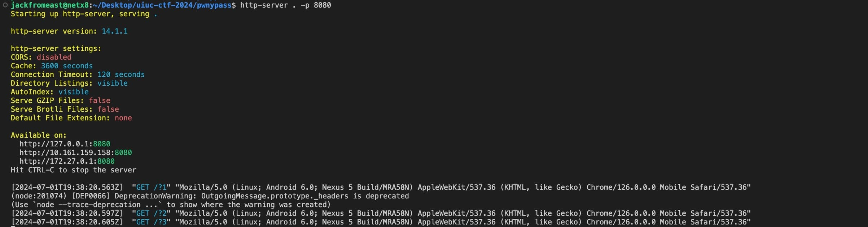This screenshot has width=868, height=227.
Task: Open the http://172.27.0.1:8080 URL
Action: 67,161
